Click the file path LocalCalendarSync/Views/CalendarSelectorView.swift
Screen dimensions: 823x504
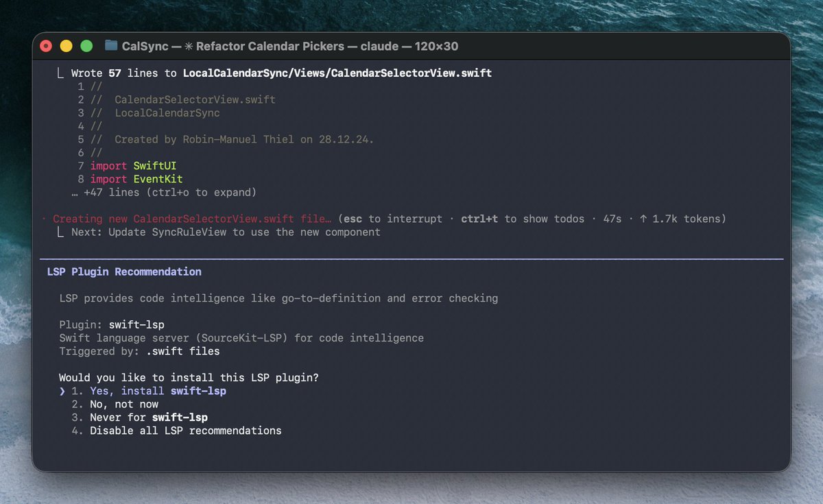(337, 73)
